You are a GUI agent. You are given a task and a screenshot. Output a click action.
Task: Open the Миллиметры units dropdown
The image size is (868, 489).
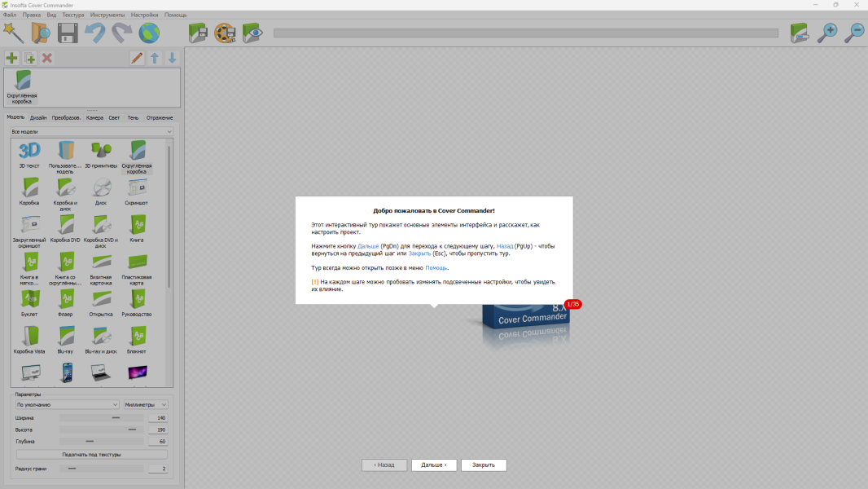[x=146, y=405]
